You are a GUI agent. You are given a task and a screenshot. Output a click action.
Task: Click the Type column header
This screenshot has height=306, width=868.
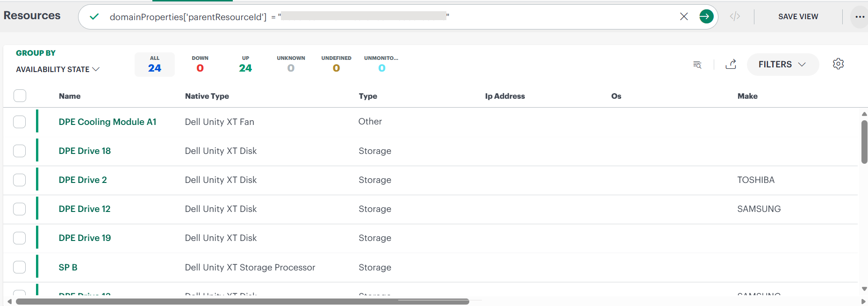(368, 96)
